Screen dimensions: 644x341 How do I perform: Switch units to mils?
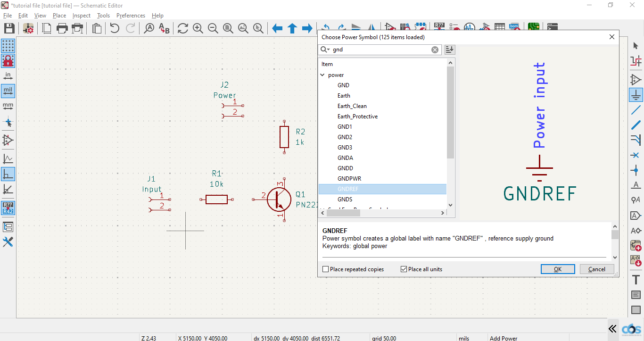tap(8, 91)
